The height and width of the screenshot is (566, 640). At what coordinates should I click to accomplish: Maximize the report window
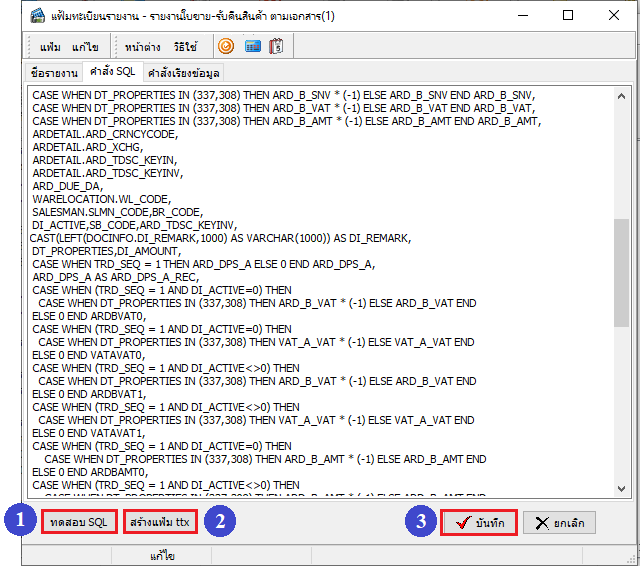(568, 16)
